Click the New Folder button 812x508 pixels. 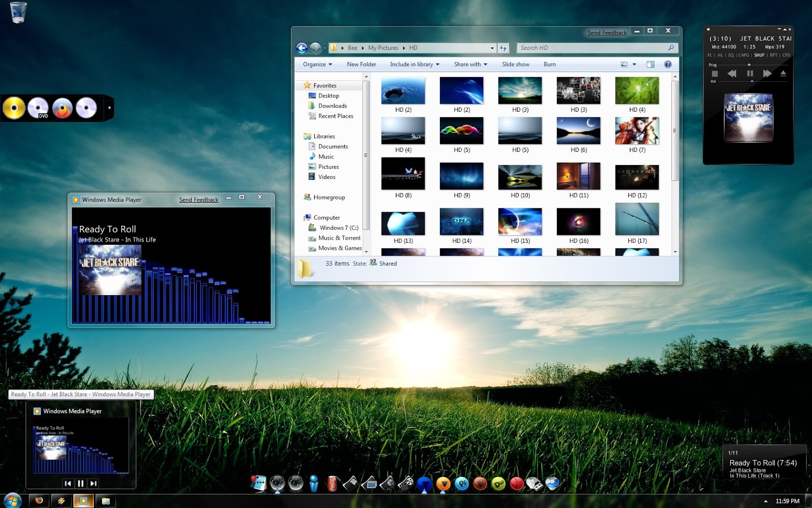pyautogui.click(x=361, y=65)
